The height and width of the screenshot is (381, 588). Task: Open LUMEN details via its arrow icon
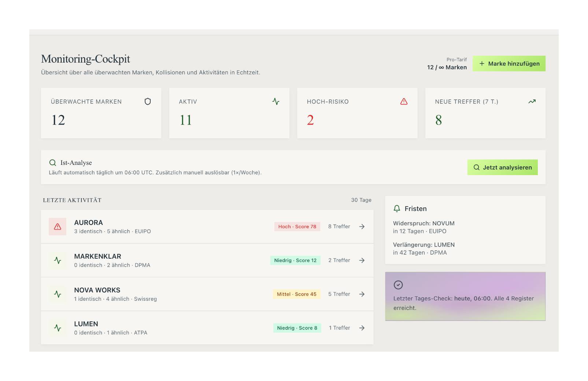click(362, 328)
